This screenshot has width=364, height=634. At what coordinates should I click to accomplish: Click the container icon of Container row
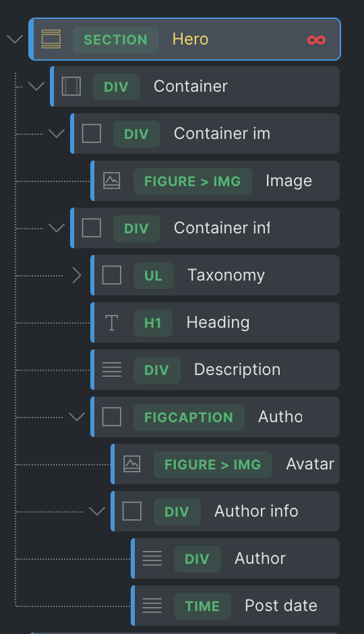(71, 86)
